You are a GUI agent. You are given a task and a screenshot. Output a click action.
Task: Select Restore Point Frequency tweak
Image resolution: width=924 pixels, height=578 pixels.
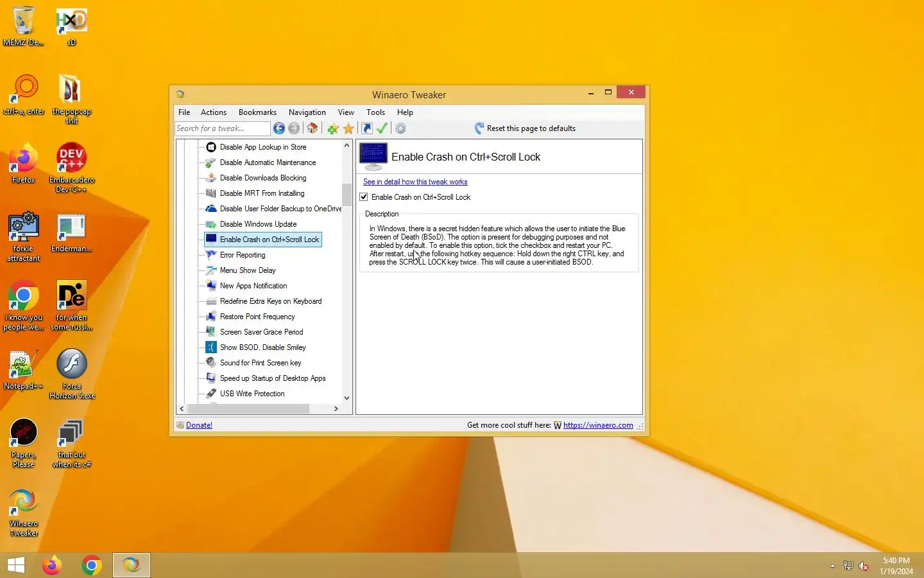(x=257, y=317)
